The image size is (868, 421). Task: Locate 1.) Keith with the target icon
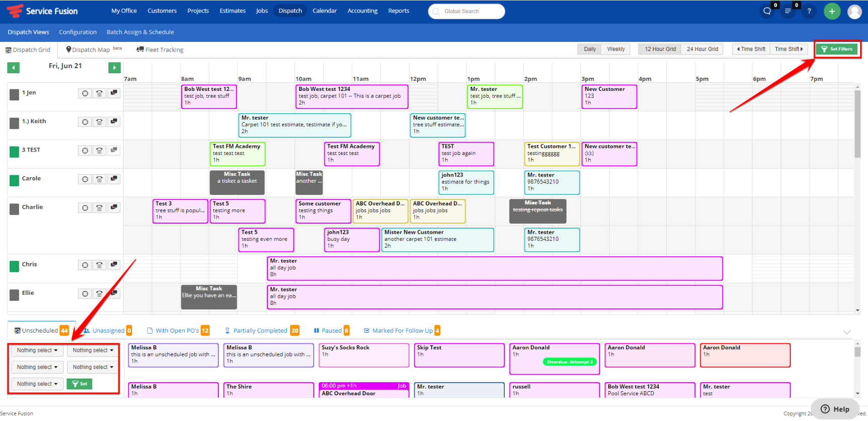[85, 122]
